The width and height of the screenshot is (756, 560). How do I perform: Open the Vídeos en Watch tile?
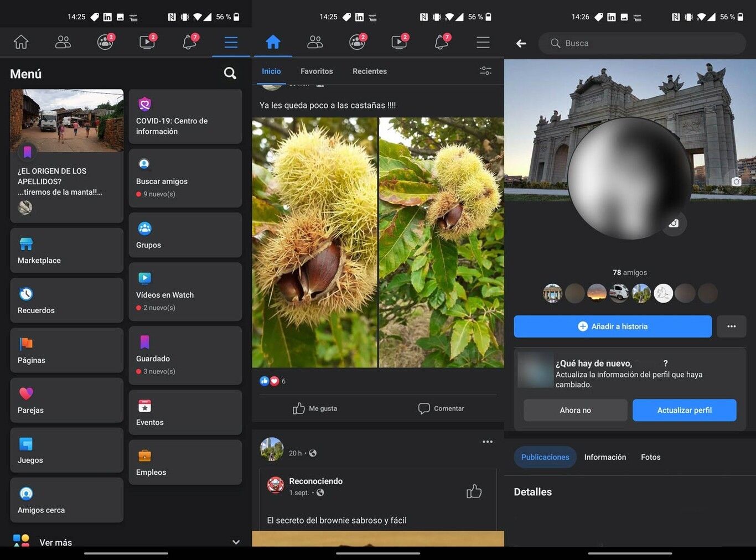[185, 292]
